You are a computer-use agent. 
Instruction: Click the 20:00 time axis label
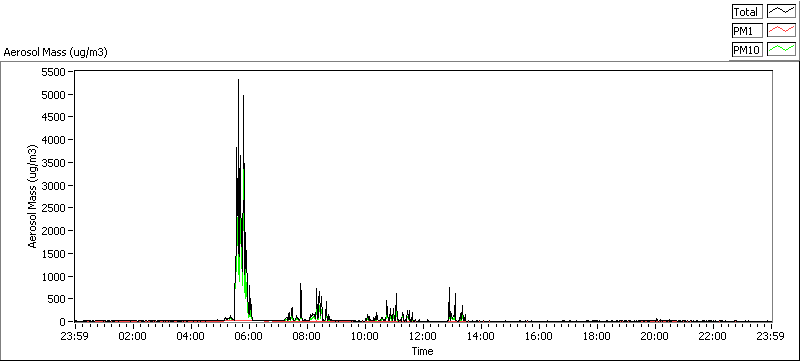[x=655, y=336]
